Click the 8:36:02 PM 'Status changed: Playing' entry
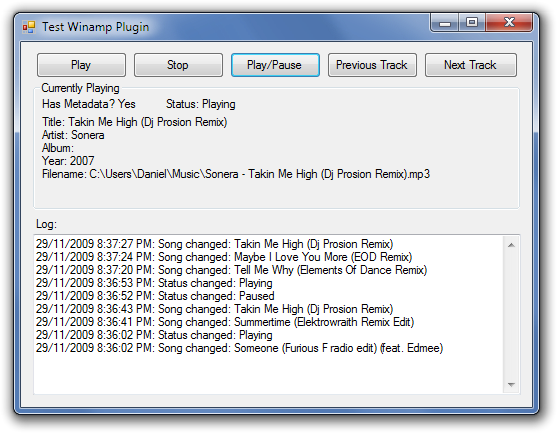This screenshot has height=434, width=558. pos(154,335)
